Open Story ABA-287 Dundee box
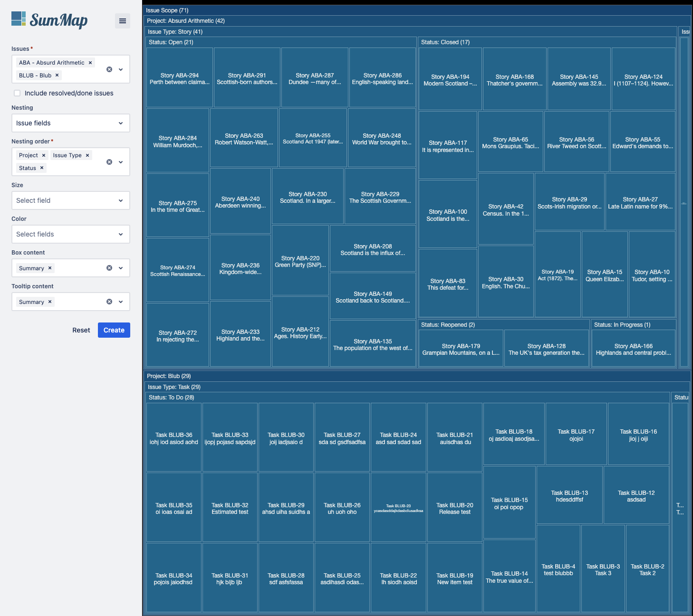 tap(315, 78)
